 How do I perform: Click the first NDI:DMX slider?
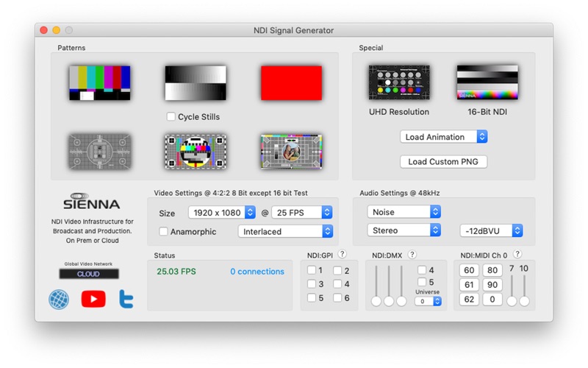pyautogui.click(x=376, y=286)
